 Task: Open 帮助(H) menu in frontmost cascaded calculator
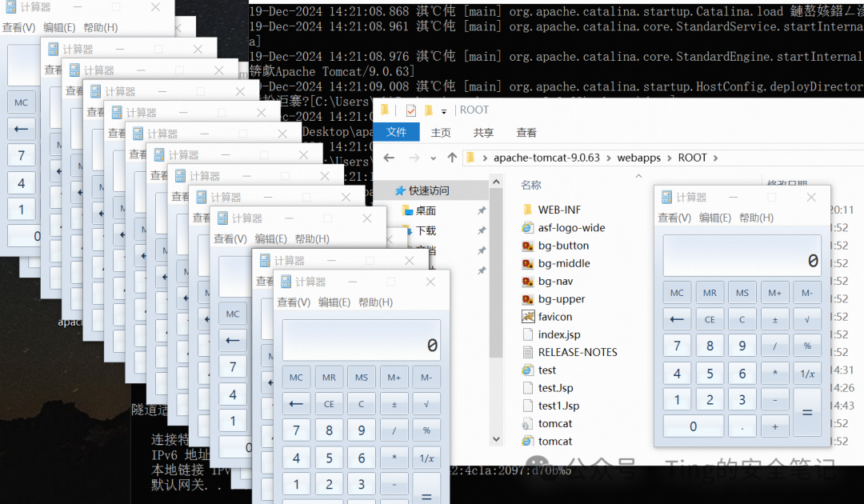point(376,302)
